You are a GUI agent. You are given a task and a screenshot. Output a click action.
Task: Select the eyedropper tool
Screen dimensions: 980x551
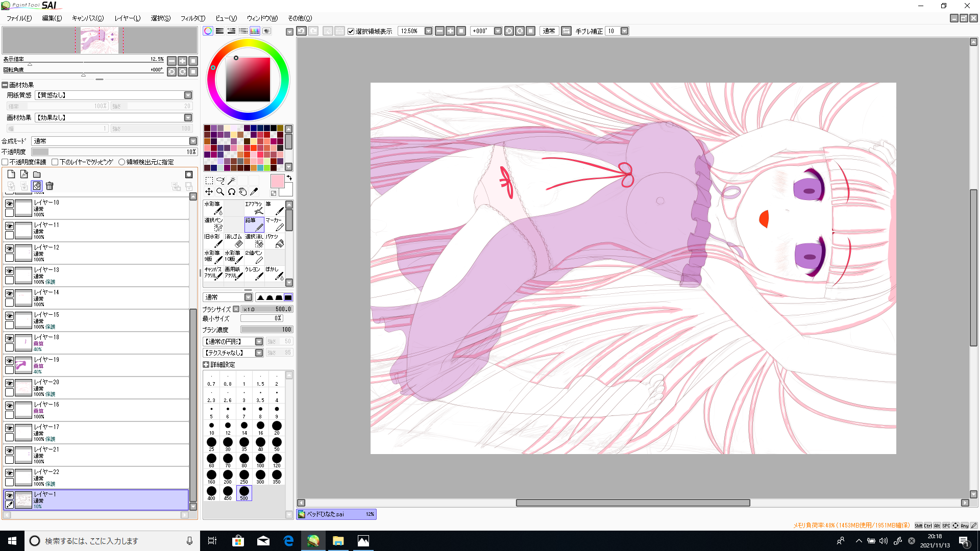(x=254, y=192)
